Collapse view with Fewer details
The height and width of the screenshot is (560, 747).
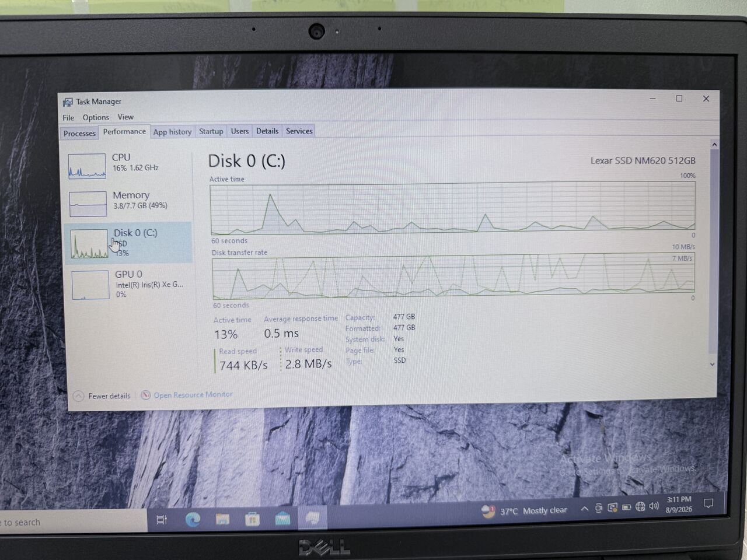pos(102,395)
